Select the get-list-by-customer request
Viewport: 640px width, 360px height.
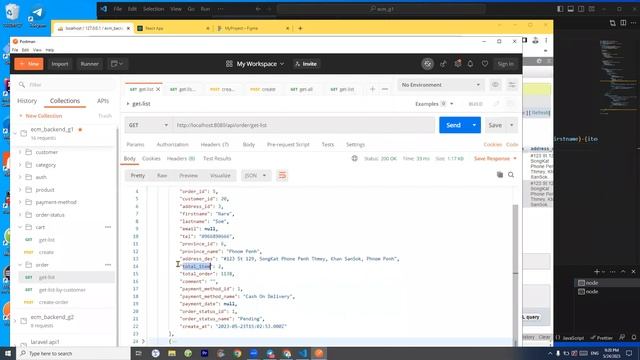coord(62,290)
